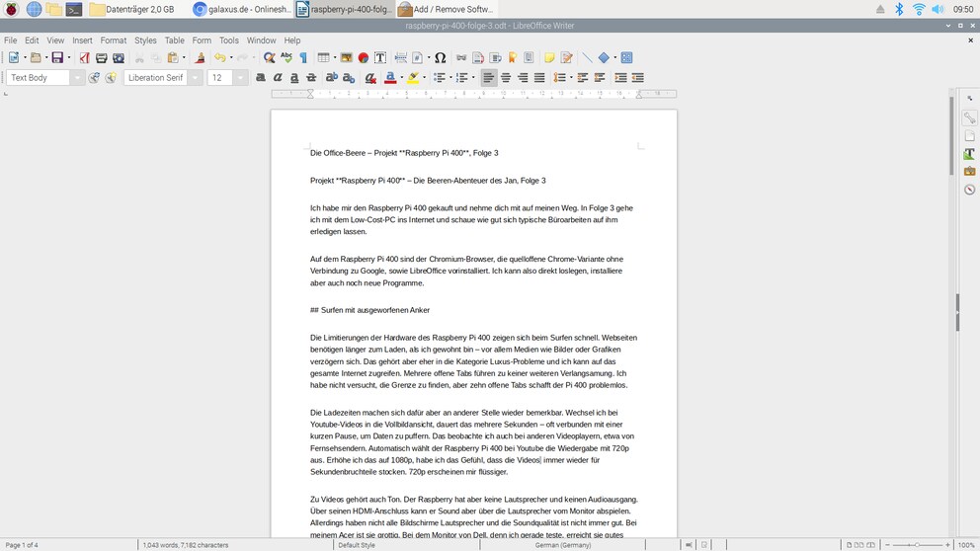980x551 pixels.
Task: Toggle Track Changes recording
Action: [x=566, y=57]
